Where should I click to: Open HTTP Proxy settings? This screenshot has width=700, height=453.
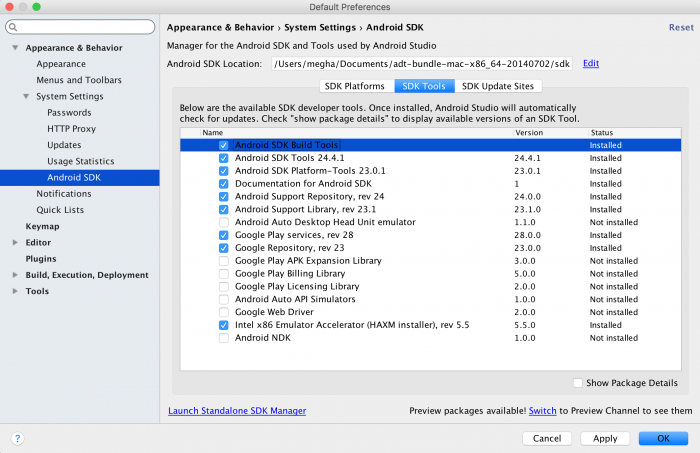[71, 129]
